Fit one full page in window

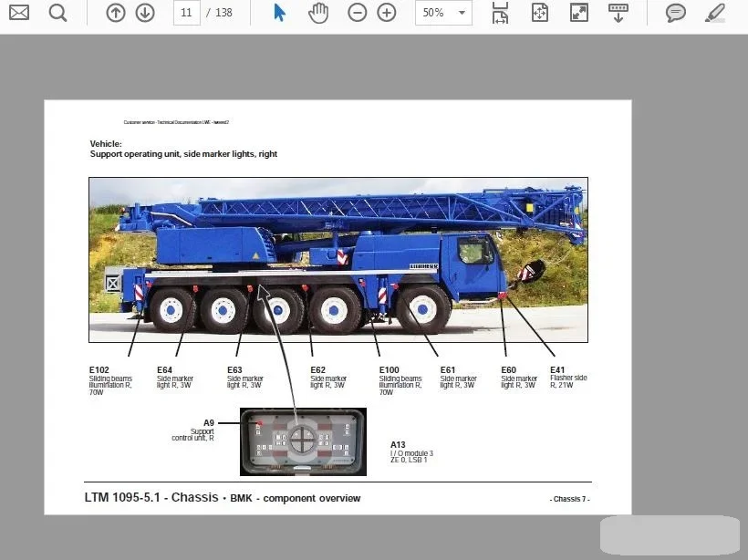click(x=539, y=13)
